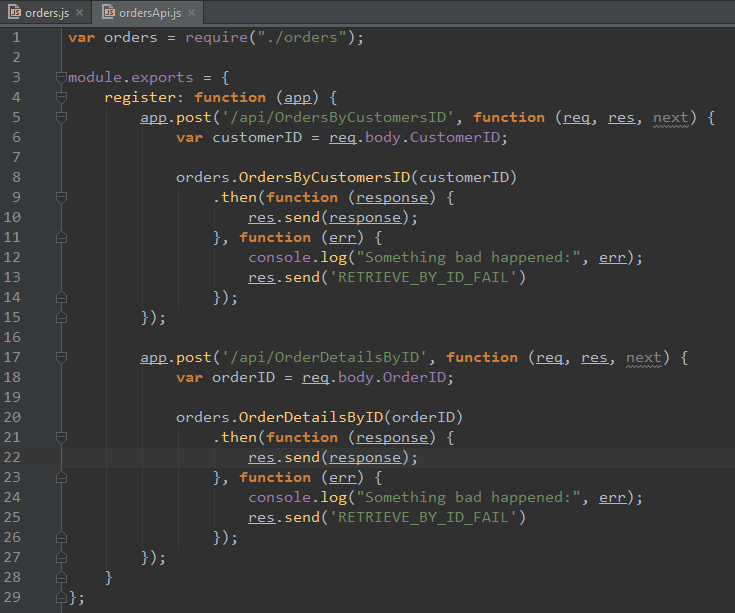
Task: Click the JS file icon on orders.js tab
Action: 15,12
